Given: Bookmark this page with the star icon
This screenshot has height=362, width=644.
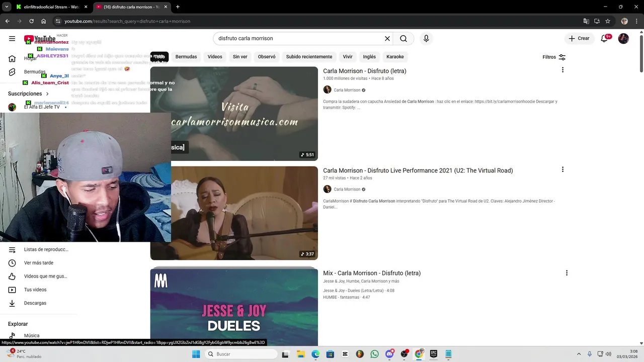Looking at the screenshot, I should (608, 21).
